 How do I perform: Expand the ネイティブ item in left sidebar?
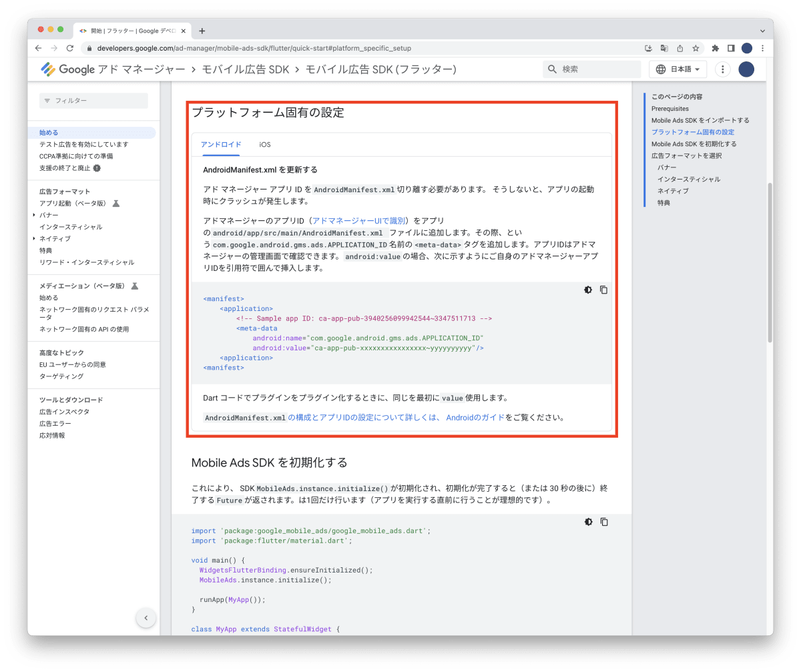pyautogui.click(x=34, y=238)
